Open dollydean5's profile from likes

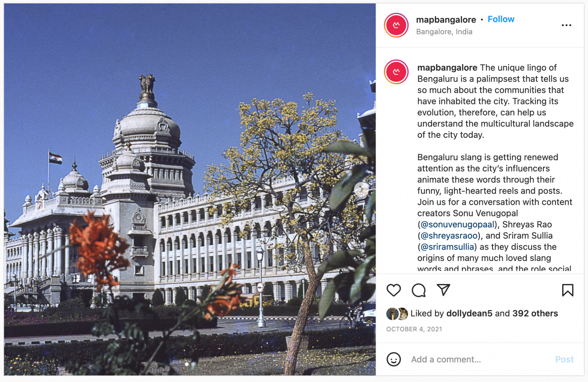tap(469, 313)
